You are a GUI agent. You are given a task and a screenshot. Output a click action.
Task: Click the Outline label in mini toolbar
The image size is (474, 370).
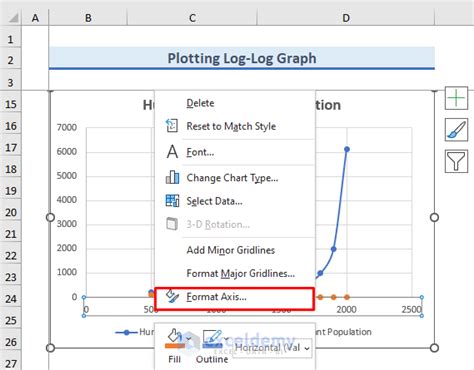click(212, 359)
